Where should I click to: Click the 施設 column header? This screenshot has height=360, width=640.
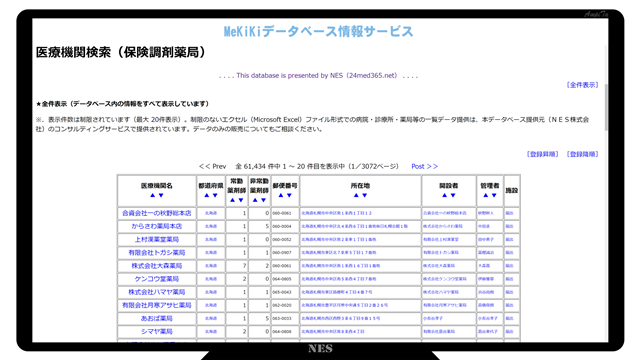[x=512, y=191]
